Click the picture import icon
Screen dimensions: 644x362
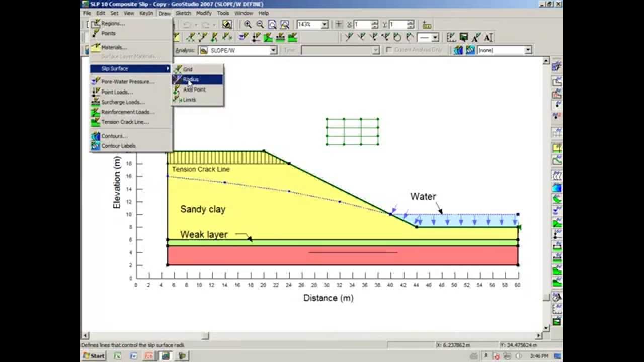click(x=463, y=38)
